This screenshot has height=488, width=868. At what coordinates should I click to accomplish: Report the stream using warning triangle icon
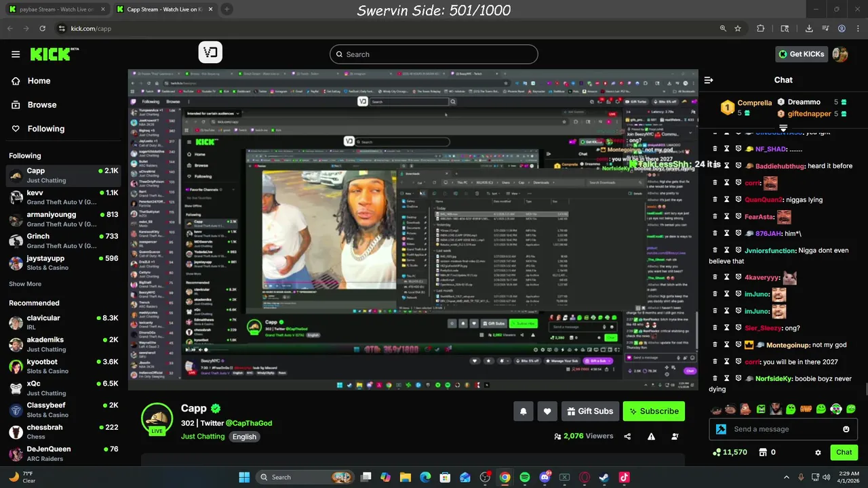pyautogui.click(x=651, y=436)
